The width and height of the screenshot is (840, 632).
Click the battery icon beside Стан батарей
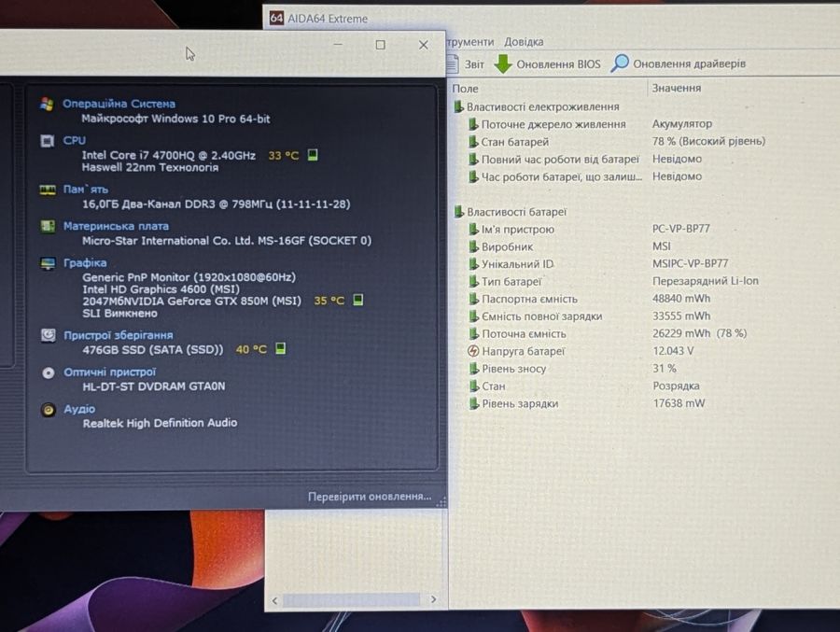pyautogui.click(x=473, y=142)
